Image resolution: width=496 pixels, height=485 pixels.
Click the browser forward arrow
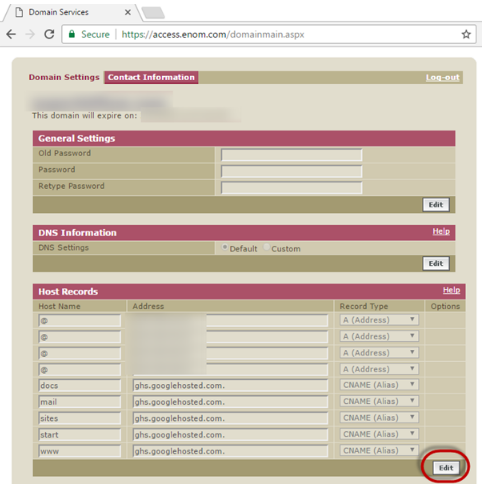[x=30, y=34]
